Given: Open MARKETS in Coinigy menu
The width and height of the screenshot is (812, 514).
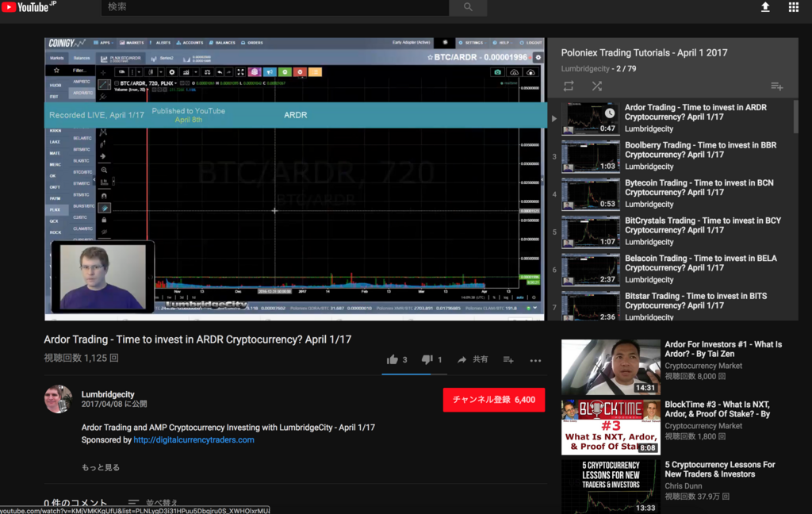Looking at the screenshot, I should pyautogui.click(x=132, y=43).
